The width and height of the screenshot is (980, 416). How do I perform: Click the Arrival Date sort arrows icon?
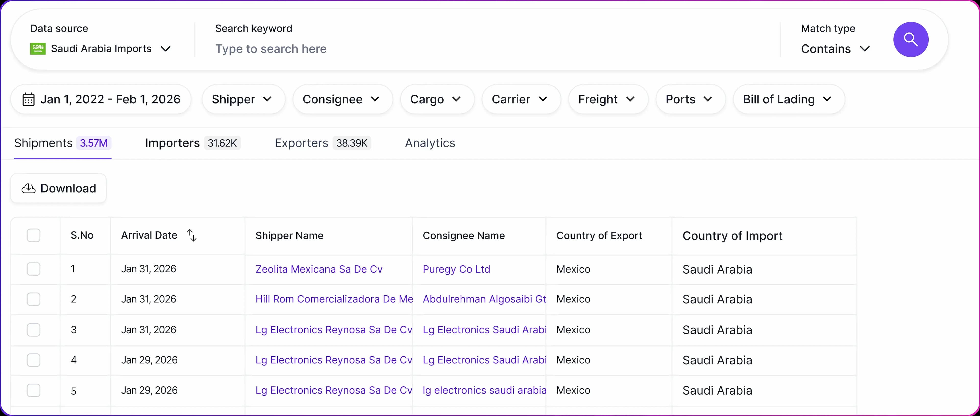click(192, 235)
